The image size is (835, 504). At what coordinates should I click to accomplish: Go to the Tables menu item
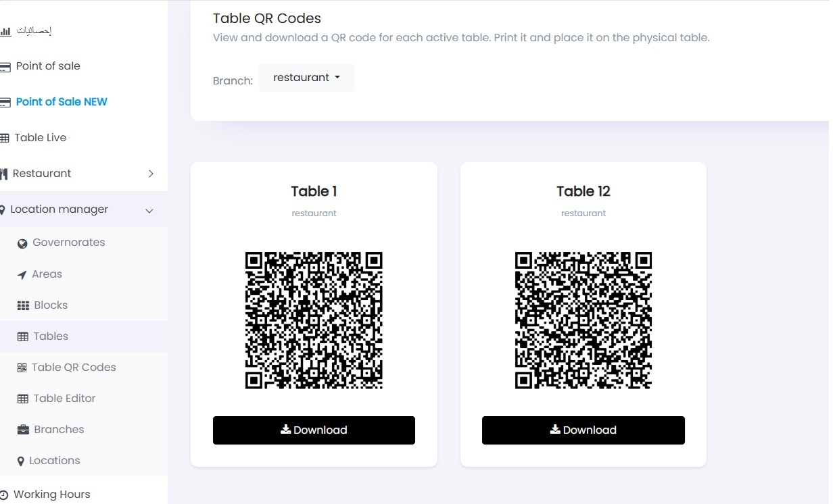point(51,336)
